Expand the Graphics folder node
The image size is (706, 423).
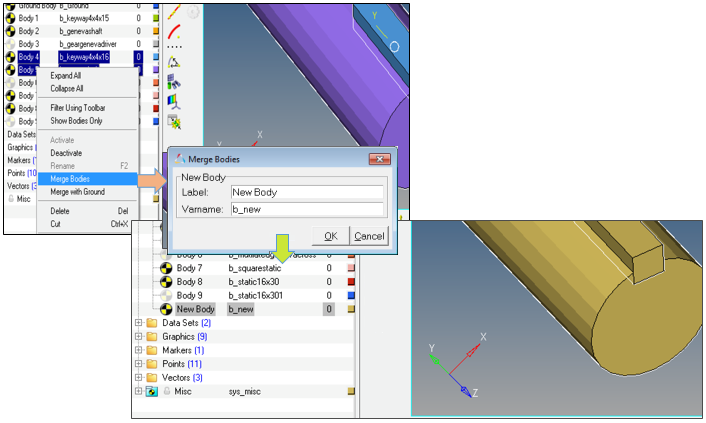[x=139, y=337]
